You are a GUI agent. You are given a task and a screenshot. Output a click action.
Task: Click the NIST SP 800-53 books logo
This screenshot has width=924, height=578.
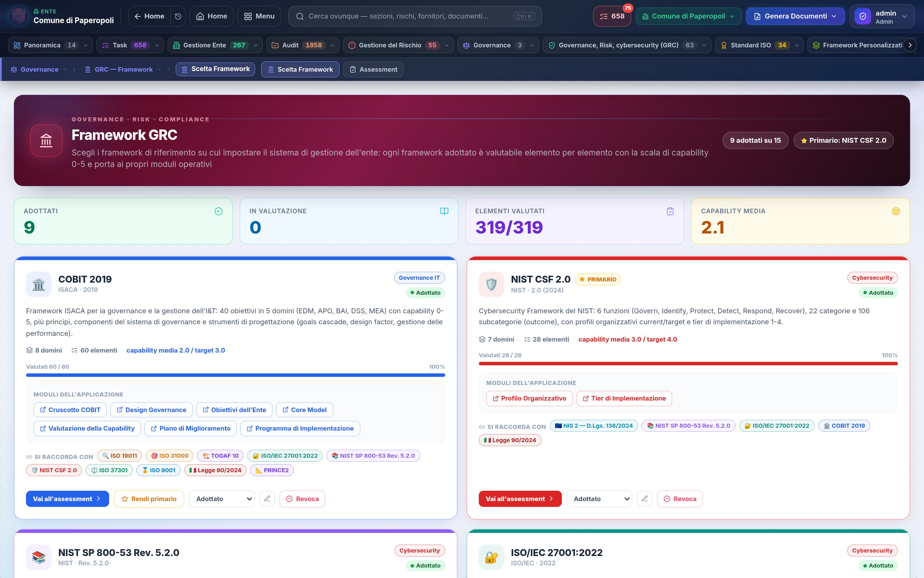tap(39, 557)
